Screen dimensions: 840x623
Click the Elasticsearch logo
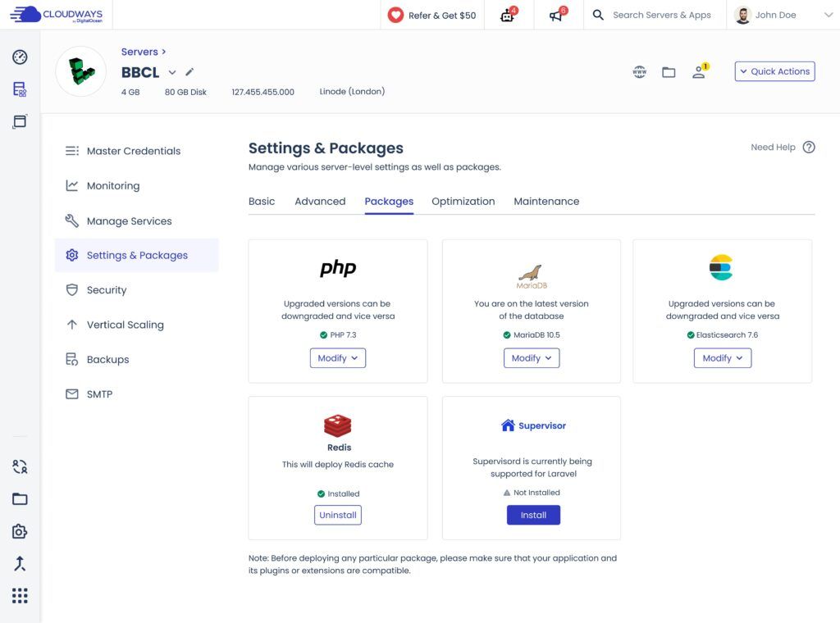721,267
